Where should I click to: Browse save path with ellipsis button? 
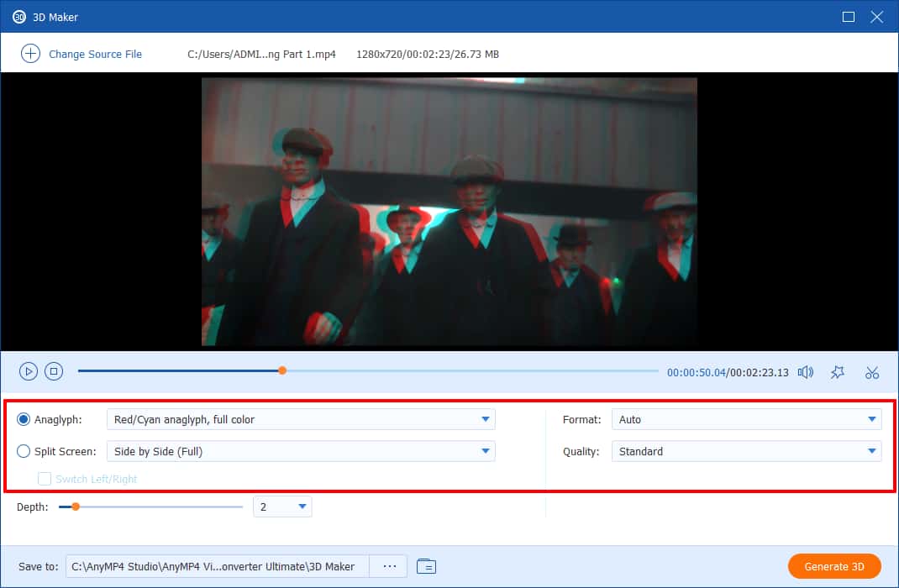(390, 566)
